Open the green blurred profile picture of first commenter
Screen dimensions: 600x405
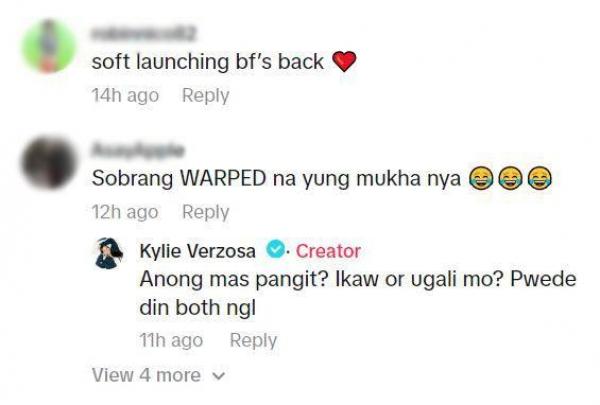pos(49,46)
